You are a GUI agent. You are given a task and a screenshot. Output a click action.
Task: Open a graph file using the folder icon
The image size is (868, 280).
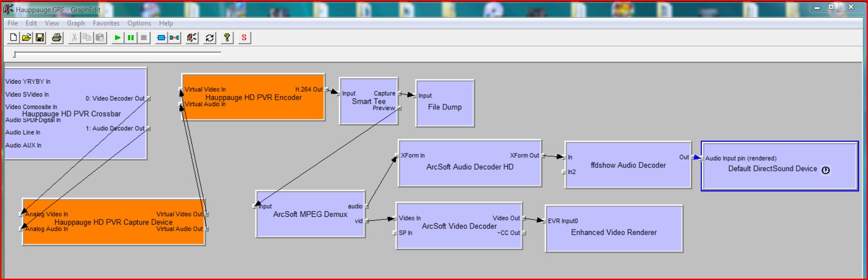point(27,37)
